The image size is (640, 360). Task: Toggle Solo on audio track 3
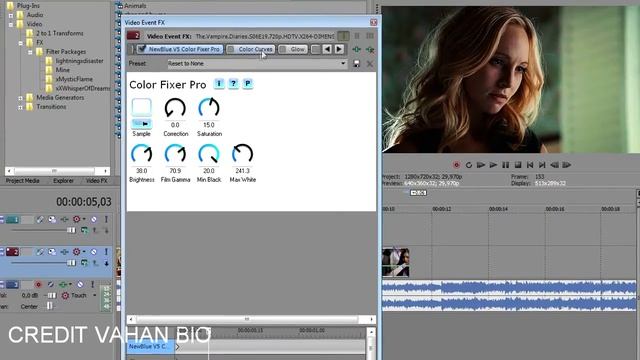click(x=93, y=284)
